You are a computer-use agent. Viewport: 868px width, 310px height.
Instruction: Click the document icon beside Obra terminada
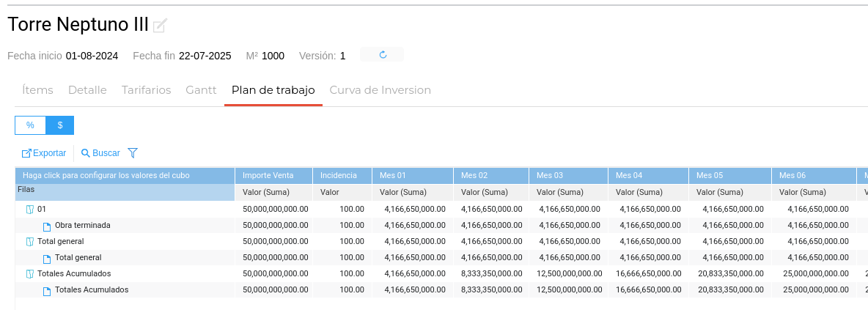47,226
